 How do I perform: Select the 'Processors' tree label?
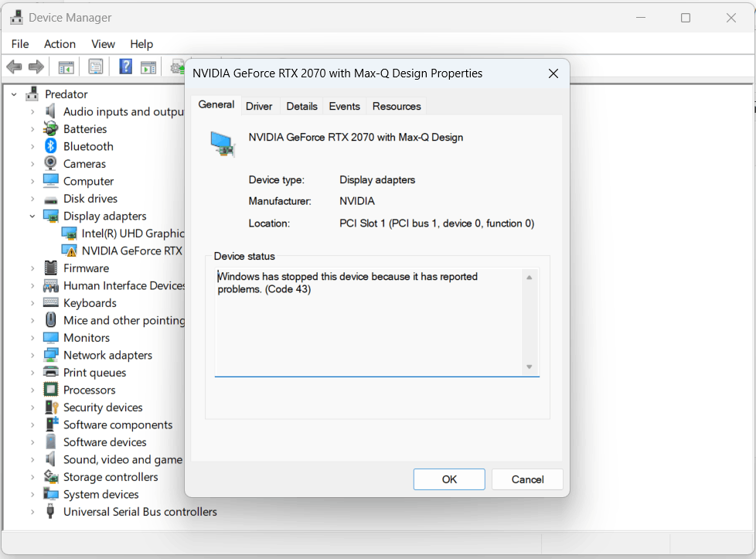pos(89,390)
